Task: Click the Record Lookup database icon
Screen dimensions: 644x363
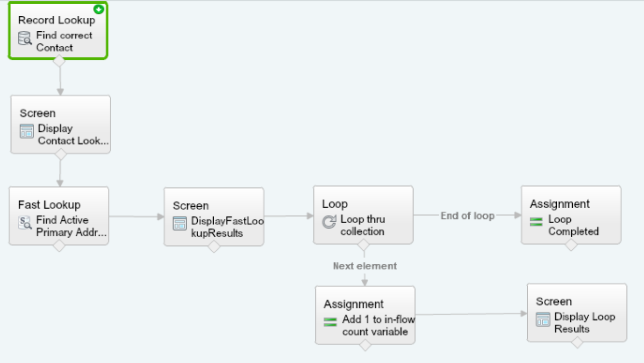Action: tap(24, 38)
